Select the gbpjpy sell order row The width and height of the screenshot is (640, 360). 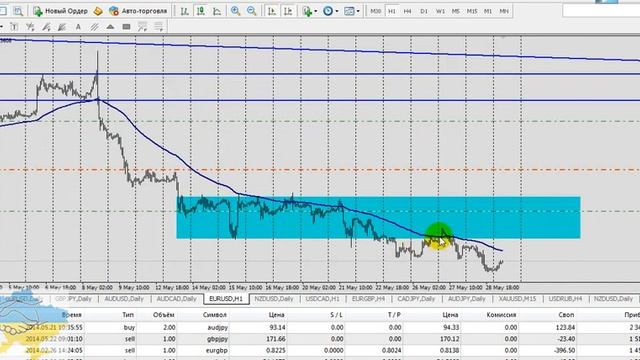320,339
